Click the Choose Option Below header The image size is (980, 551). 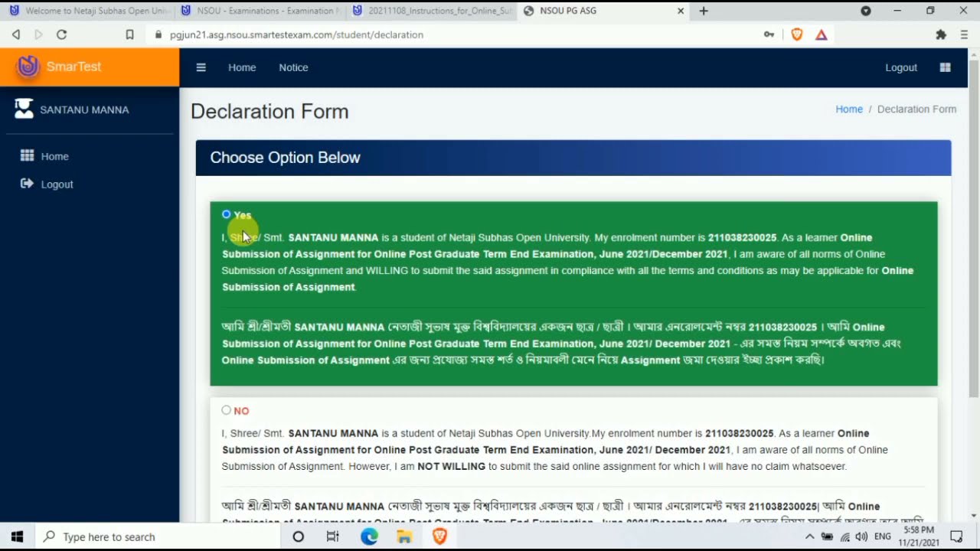pos(285,158)
